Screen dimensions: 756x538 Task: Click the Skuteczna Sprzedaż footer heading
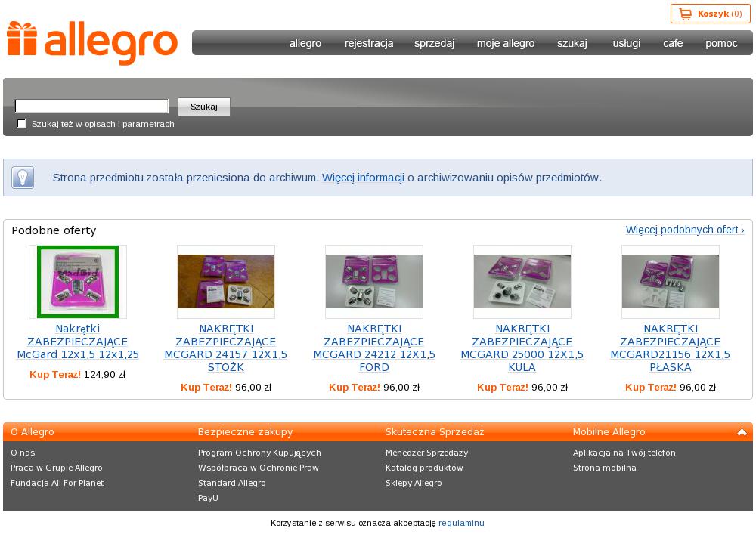coord(435,432)
